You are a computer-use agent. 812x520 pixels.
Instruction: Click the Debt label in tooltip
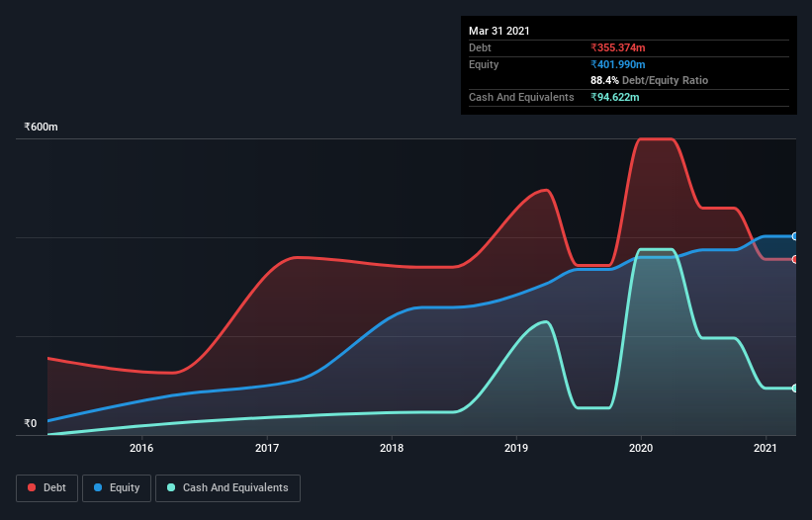[x=480, y=47]
